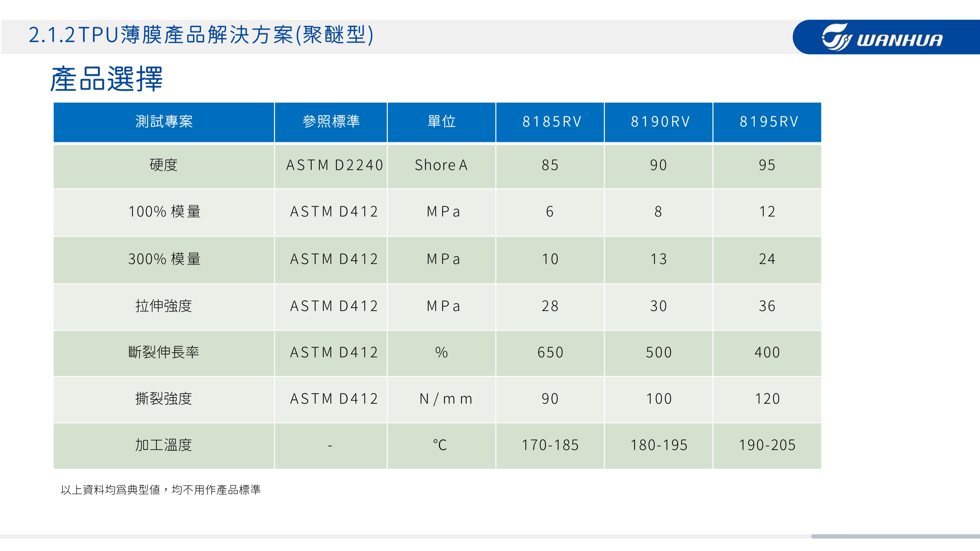The width and height of the screenshot is (980, 551).
Task: Select the '單位' column header
Action: click(442, 122)
